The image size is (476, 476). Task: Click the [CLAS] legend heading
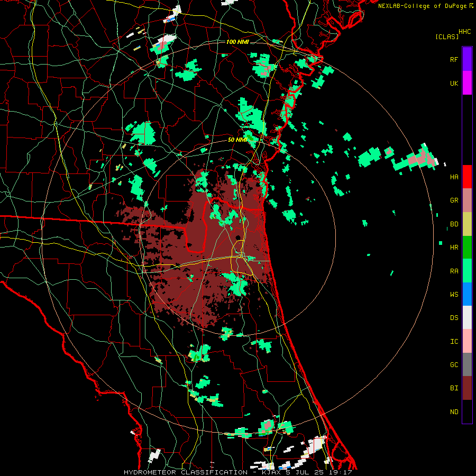[447, 36]
